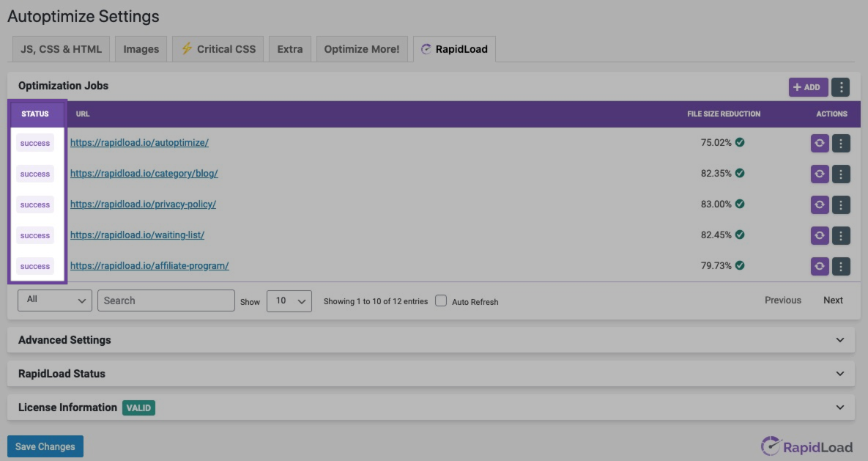Click the Save Changes button
This screenshot has height=461, width=868.
(x=45, y=446)
